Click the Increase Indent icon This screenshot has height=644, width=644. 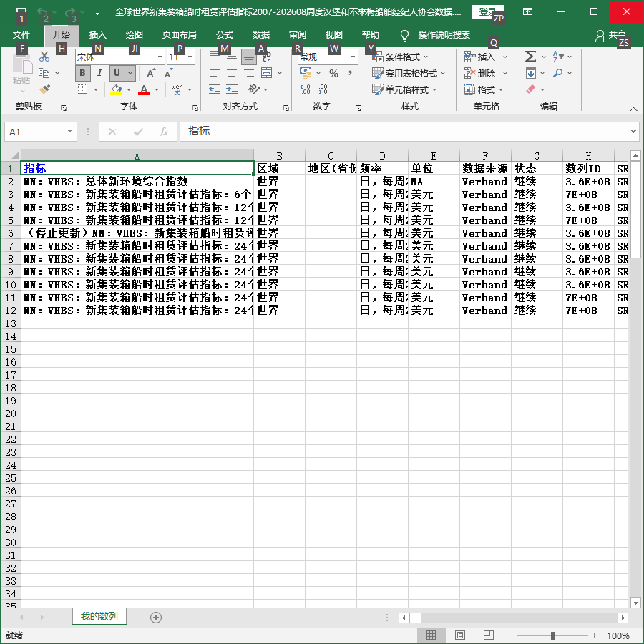pos(232,89)
